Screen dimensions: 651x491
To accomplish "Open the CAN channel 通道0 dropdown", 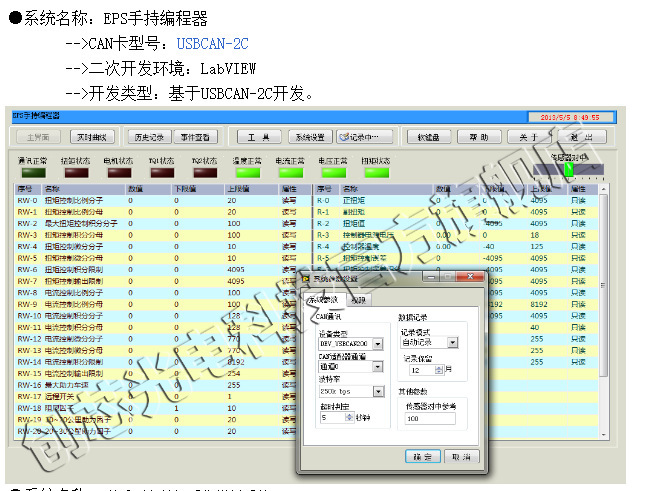I will 377,367.
